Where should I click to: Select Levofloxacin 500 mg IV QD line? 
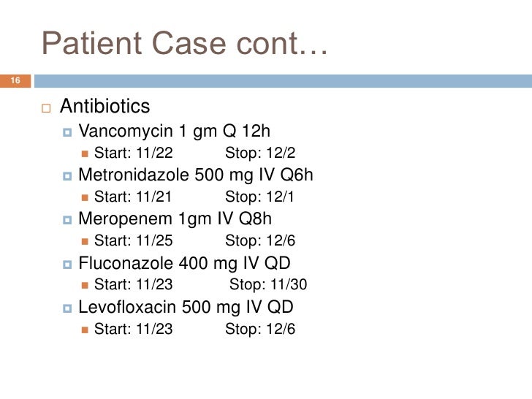[x=186, y=307]
